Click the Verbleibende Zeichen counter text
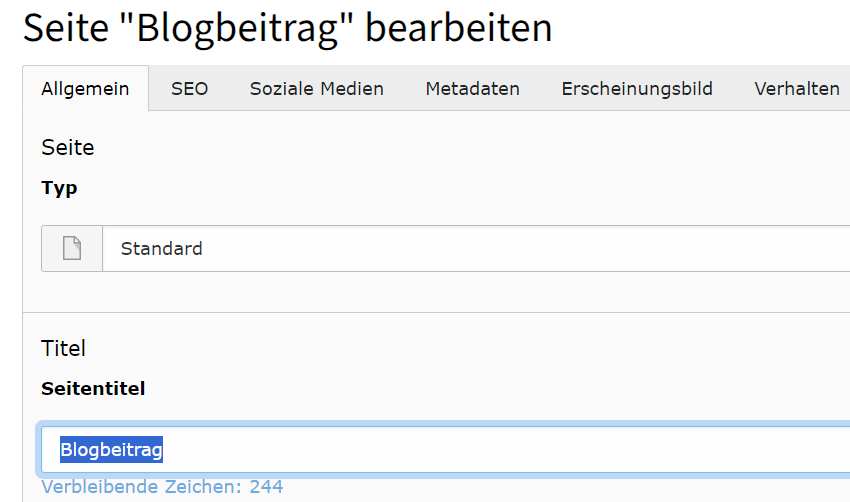The height and width of the screenshot is (502, 850). coord(162,487)
